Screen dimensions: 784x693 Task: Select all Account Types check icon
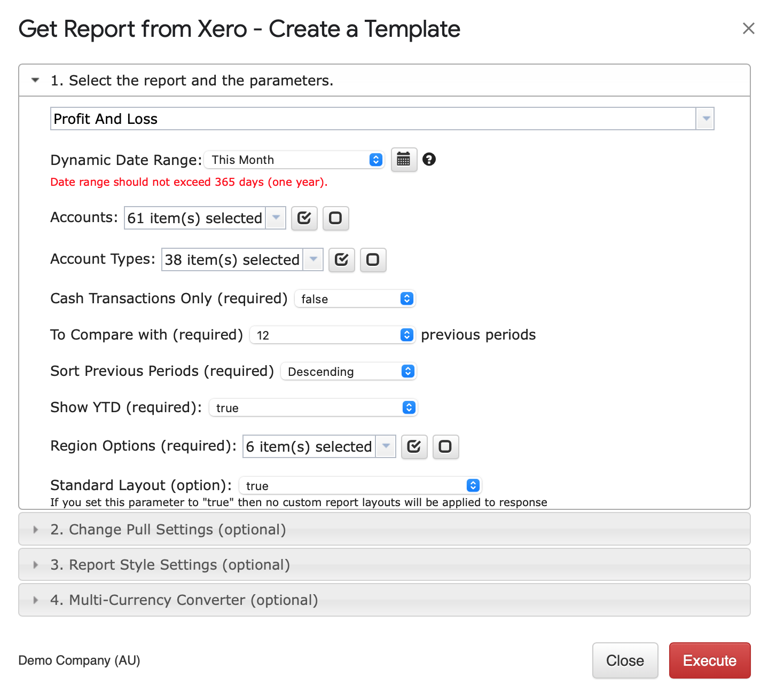(342, 260)
